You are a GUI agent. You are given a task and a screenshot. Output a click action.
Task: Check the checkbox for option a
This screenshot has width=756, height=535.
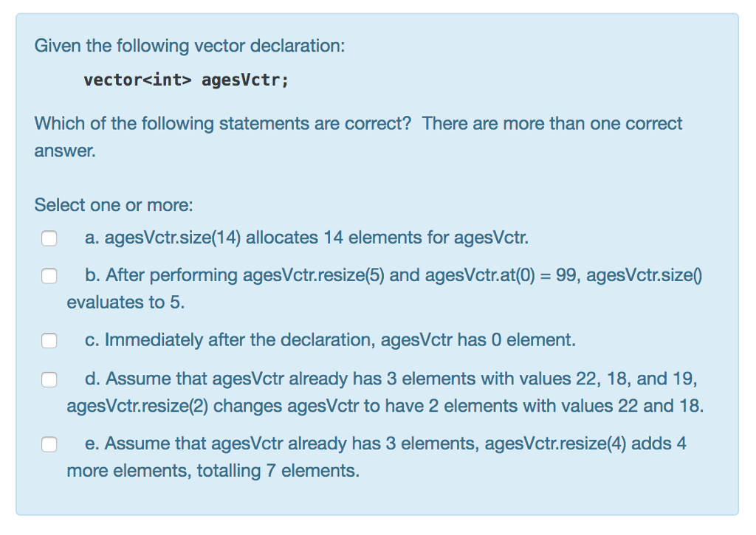point(49,238)
